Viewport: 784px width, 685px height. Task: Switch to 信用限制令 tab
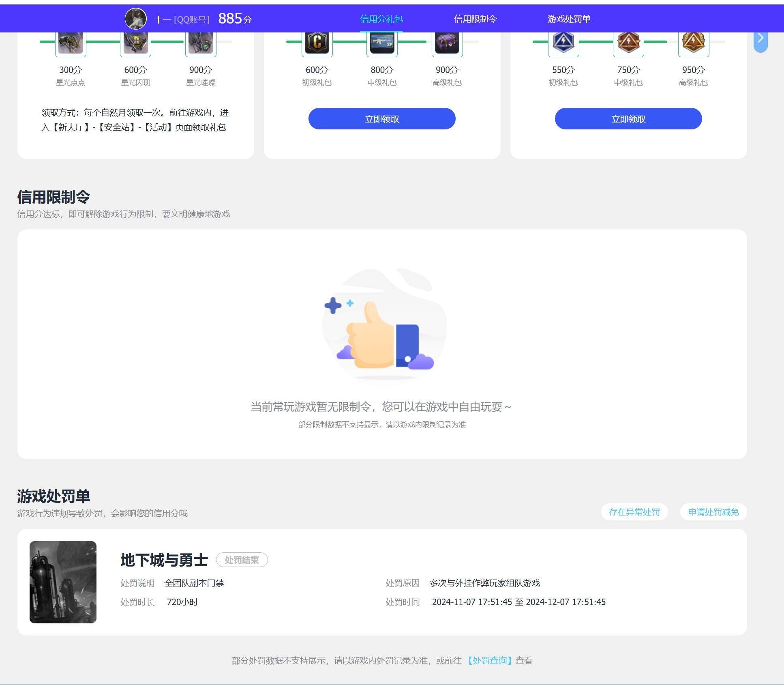[x=475, y=19]
